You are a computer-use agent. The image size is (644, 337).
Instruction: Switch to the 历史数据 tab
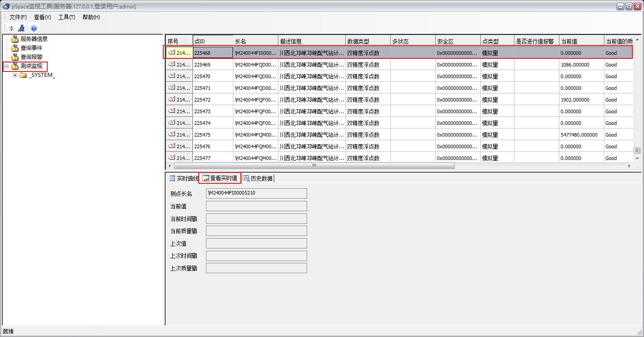coord(258,178)
